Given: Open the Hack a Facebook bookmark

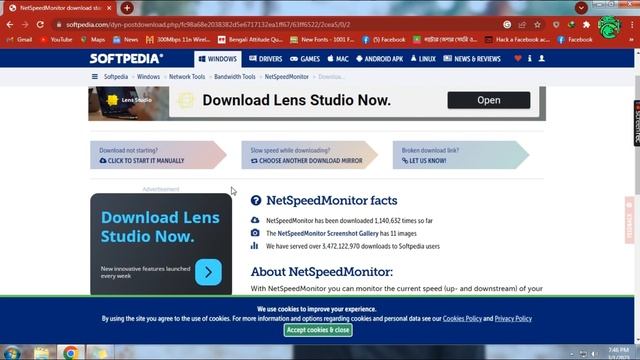Looking at the screenshot, I should click(517, 40).
